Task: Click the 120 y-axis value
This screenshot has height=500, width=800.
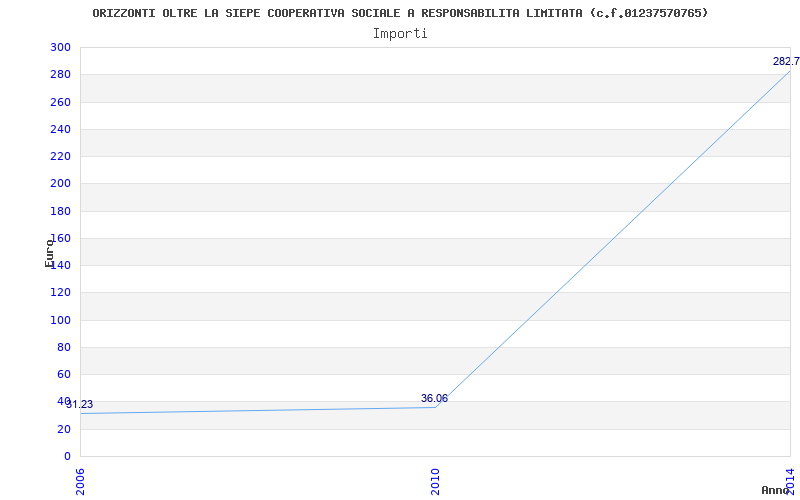Action: 60,293
